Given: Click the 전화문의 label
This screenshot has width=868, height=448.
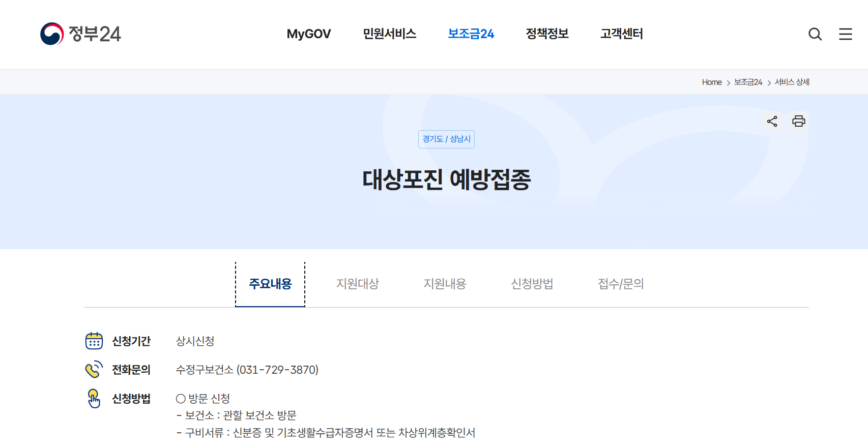Looking at the screenshot, I should [x=131, y=370].
